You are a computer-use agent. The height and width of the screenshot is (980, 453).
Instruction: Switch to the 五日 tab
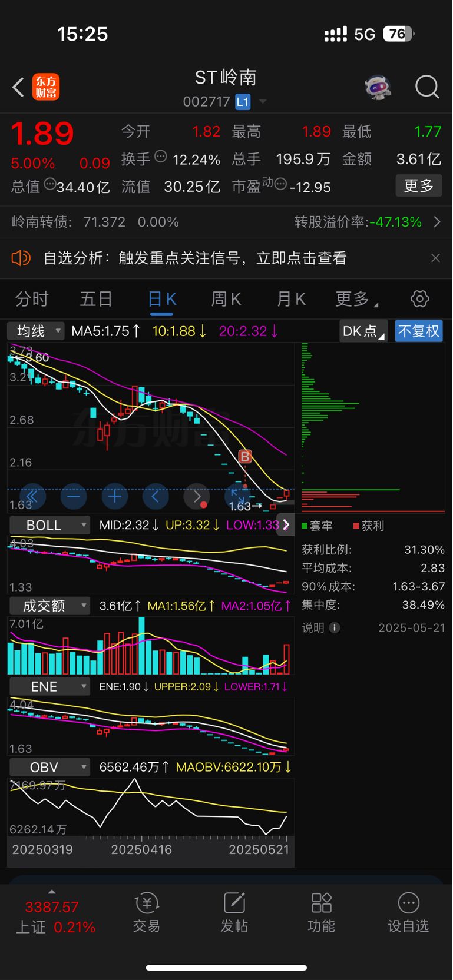click(x=96, y=299)
